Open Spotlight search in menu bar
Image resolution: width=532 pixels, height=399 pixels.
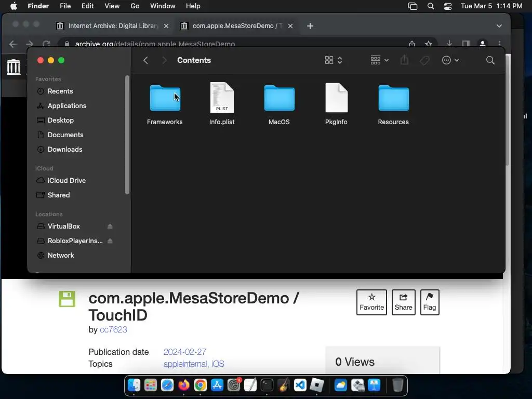(431, 6)
